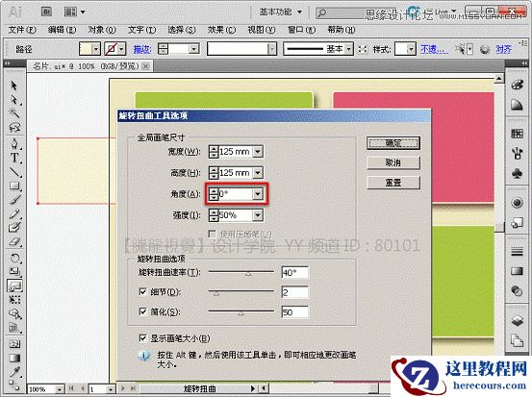Viewport: 532px width, 397px height.
Task: Open the Layers panel icon
Action: 517,320
